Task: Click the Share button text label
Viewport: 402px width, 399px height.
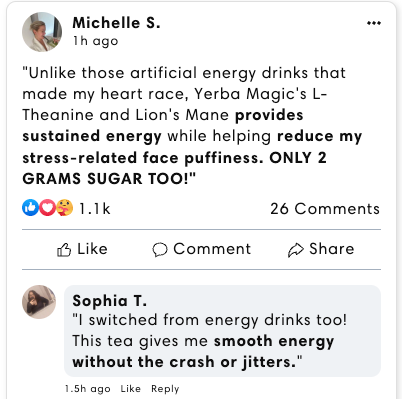Action: 332,249
